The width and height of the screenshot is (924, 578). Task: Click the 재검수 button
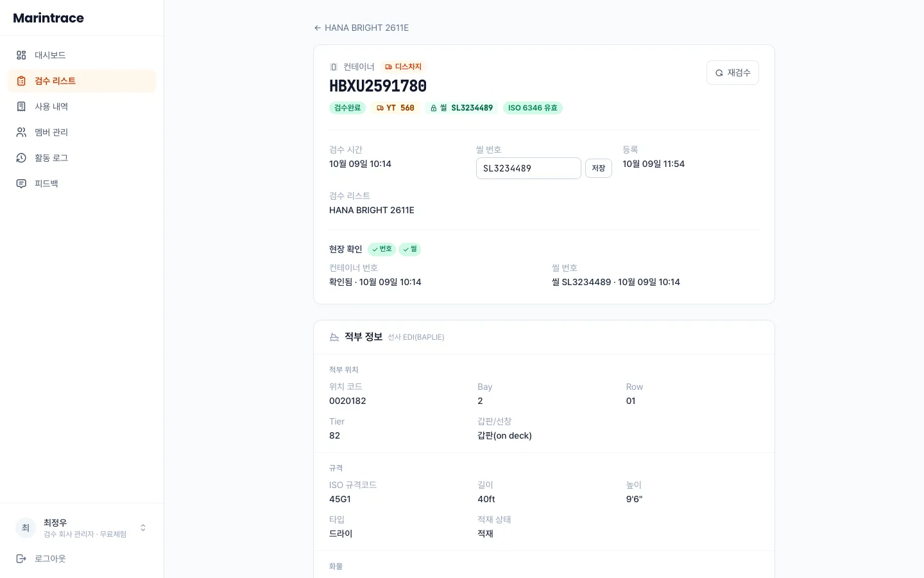[x=733, y=73]
